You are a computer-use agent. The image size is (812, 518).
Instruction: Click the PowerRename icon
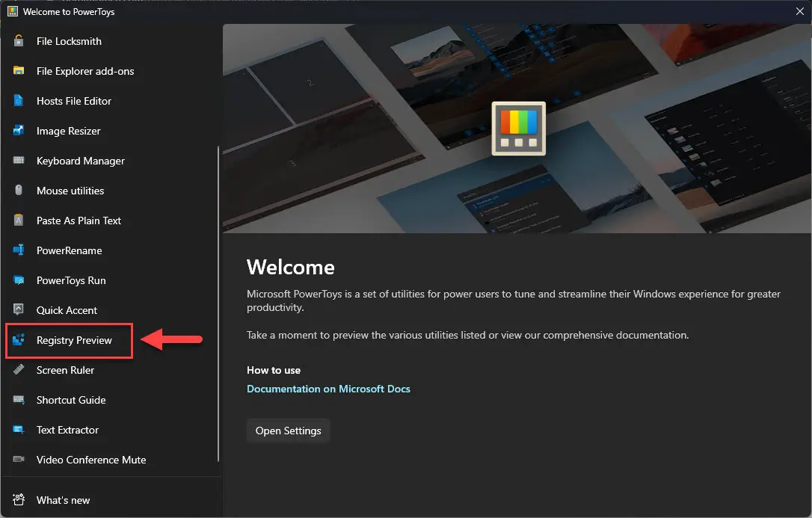(x=19, y=250)
